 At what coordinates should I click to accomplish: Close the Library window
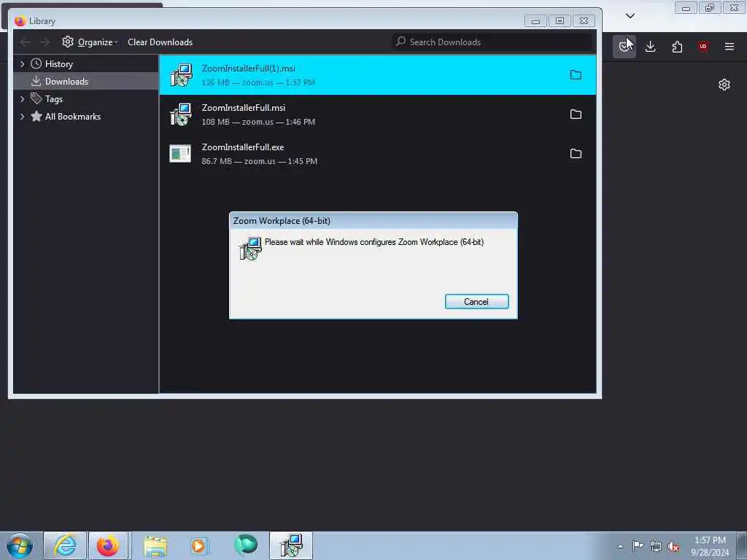(584, 21)
